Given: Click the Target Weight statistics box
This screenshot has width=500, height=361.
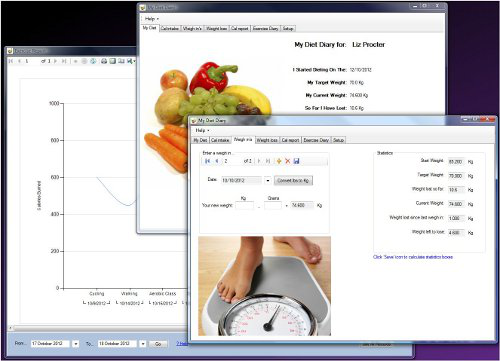Looking at the screenshot, I should (456, 176).
